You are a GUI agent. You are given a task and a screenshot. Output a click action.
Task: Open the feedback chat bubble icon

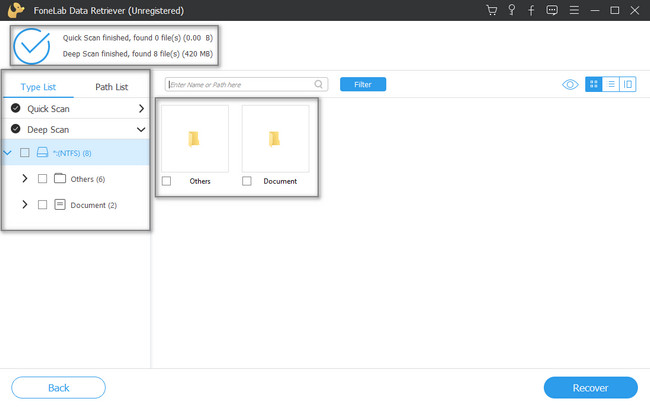552,10
